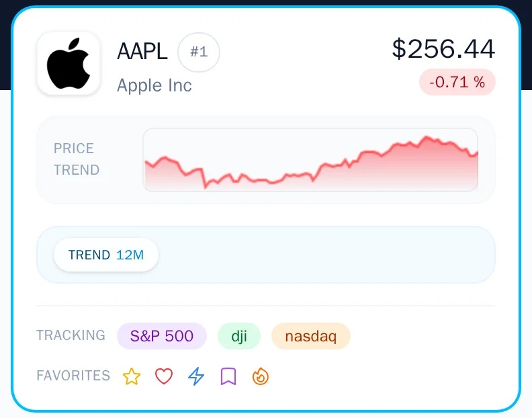532x418 pixels.
Task: Toggle the red heart favorite icon
Action: tap(164, 376)
